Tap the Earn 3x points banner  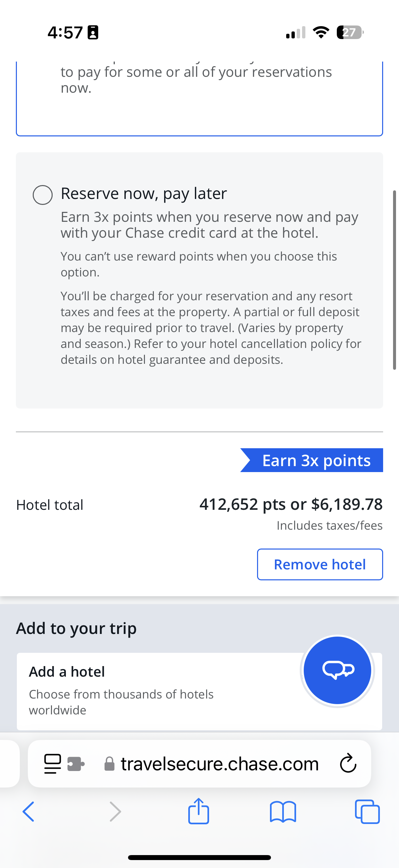311,460
